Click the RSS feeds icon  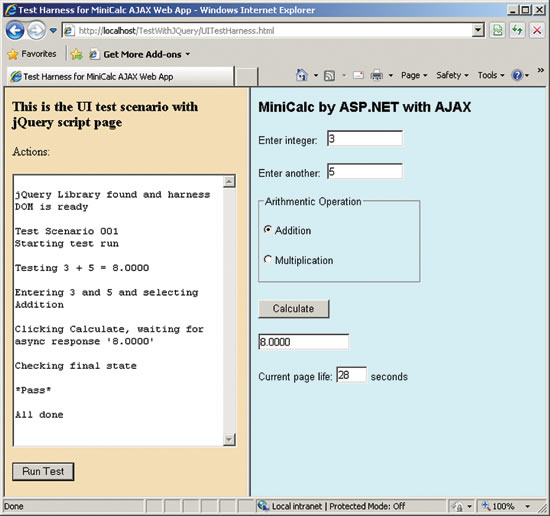tap(329, 75)
